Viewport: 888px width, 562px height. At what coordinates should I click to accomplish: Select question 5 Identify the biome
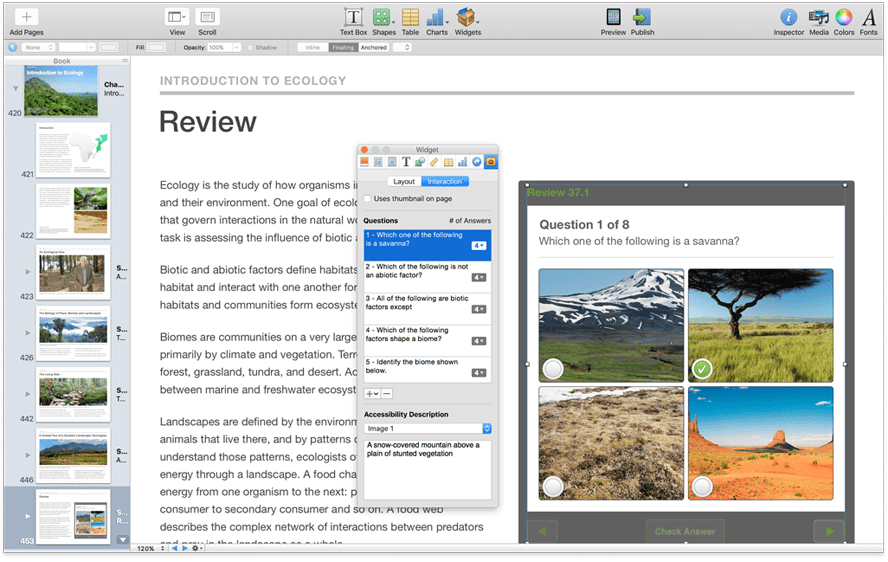click(x=427, y=370)
